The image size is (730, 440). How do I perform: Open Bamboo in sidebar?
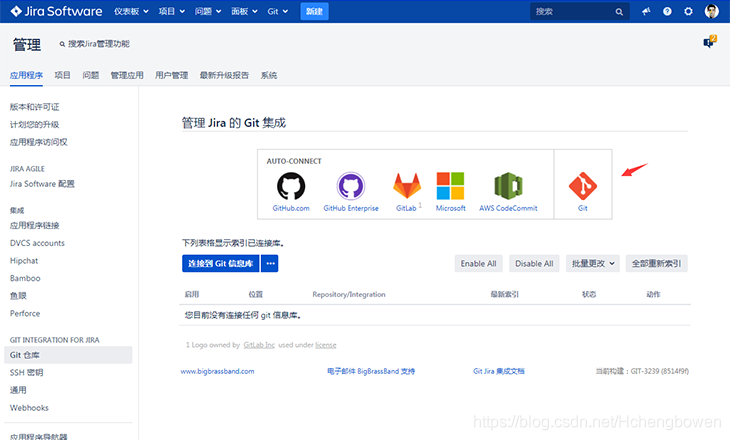(x=25, y=278)
